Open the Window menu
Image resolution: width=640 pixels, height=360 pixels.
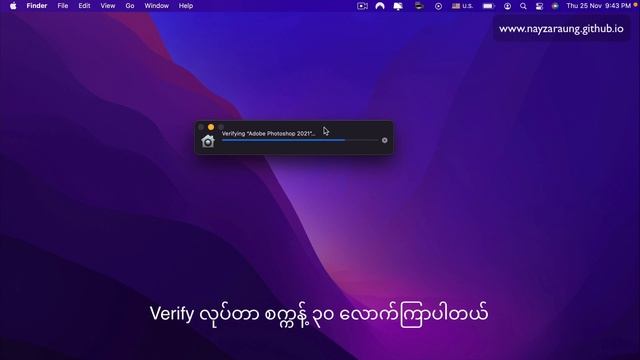pyautogui.click(x=156, y=6)
